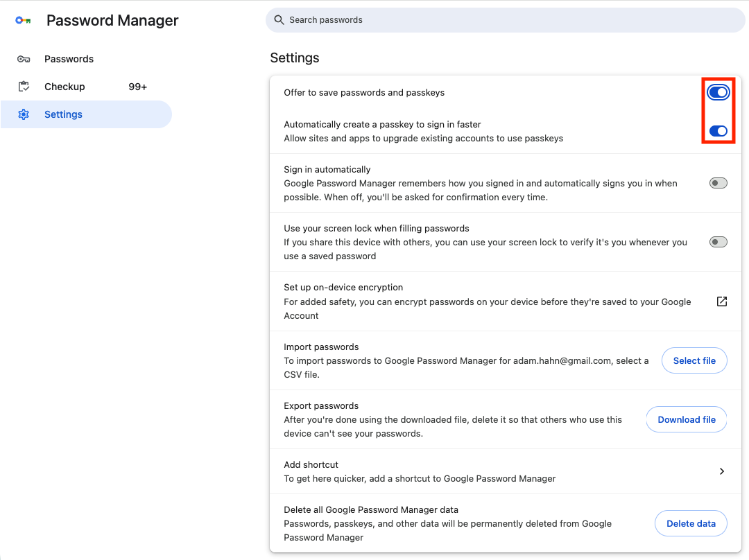Screen dimensions: 749x560
Task: Click the Select file button
Action: pos(694,360)
